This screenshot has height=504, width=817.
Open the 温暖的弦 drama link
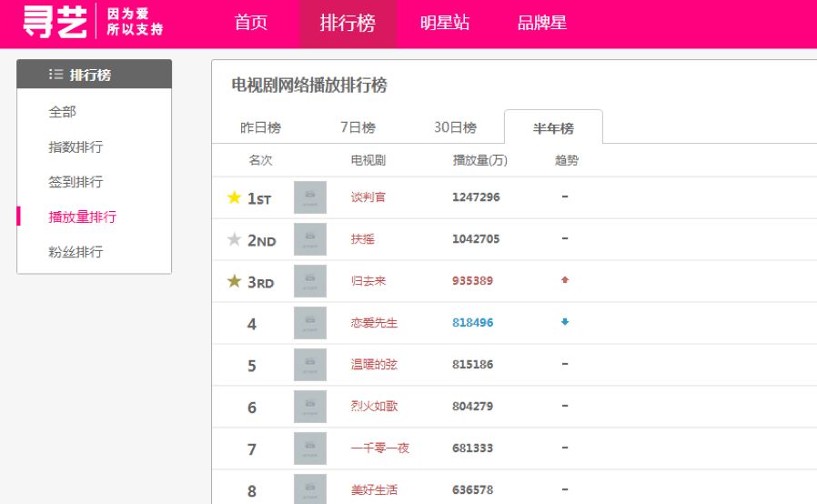coord(374,364)
